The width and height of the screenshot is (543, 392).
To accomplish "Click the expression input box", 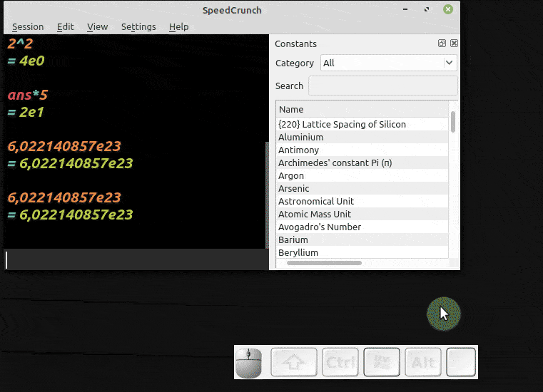I will coord(136,259).
